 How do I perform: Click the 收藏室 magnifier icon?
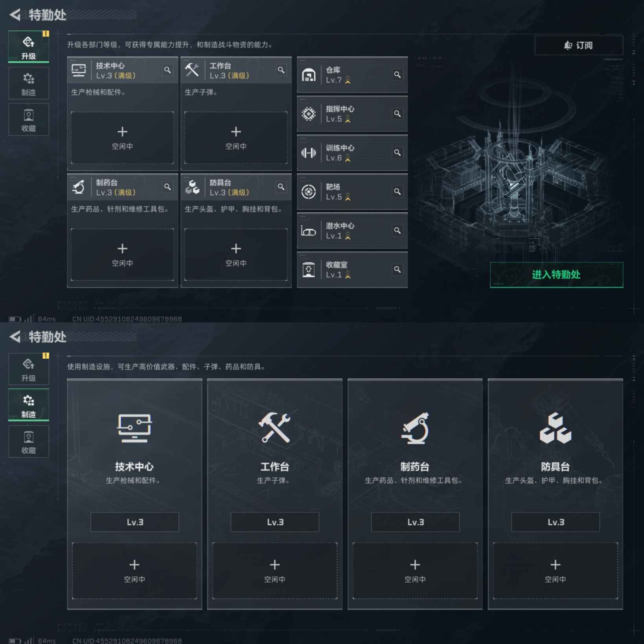point(397,269)
